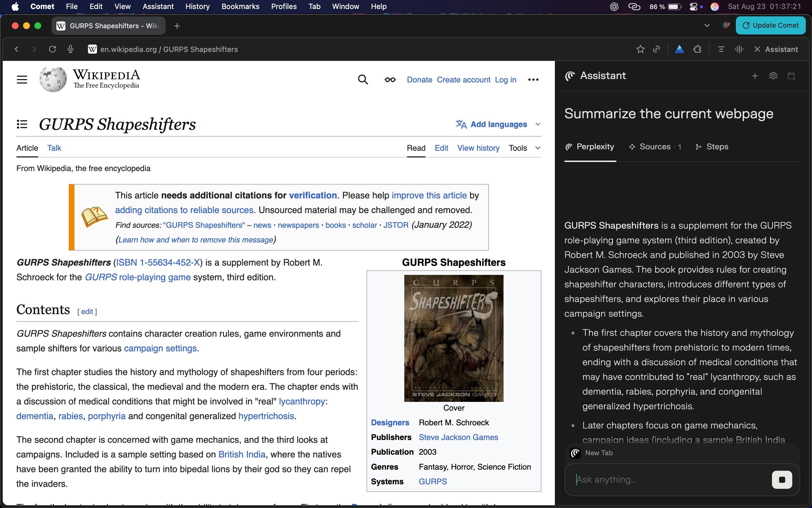The width and height of the screenshot is (812, 508).
Task: Toggle the table of contents list icon
Action: (22, 124)
